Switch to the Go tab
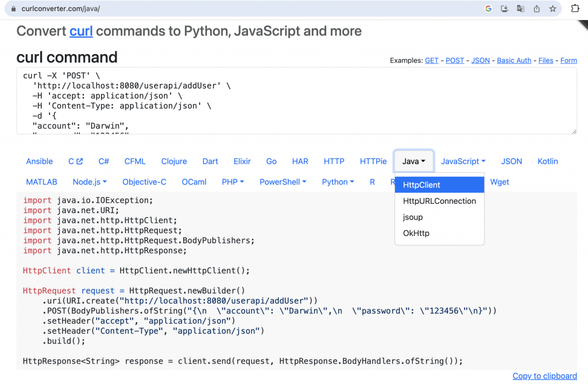The image size is (588, 391). (272, 161)
